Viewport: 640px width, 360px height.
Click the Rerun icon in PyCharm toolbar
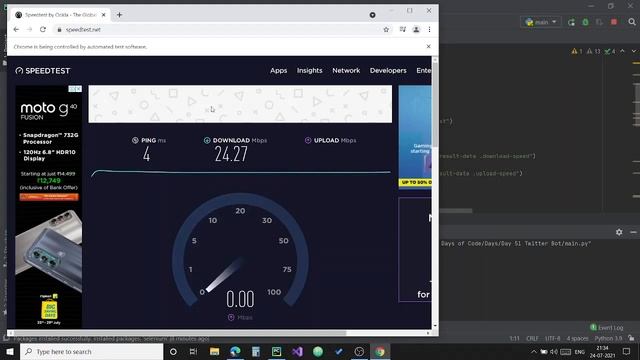[x=571, y=22]
